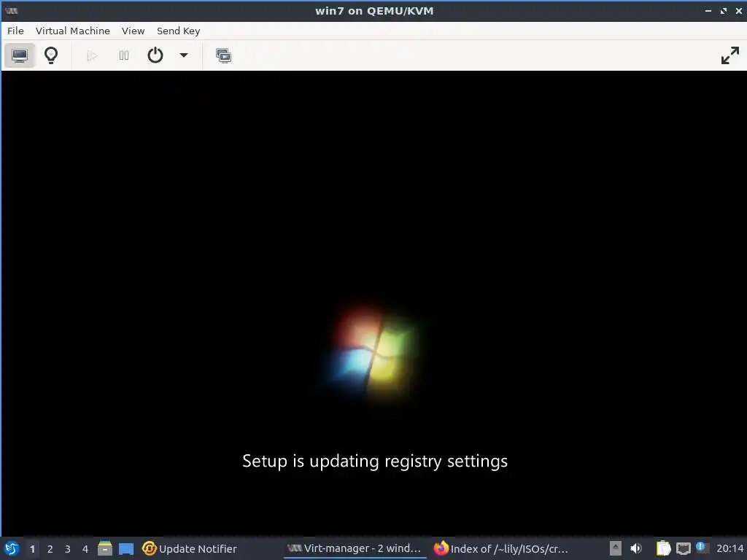Click the clock showing 20:14
This screenshot has width=747, height=560.
[x=729, y=548]
